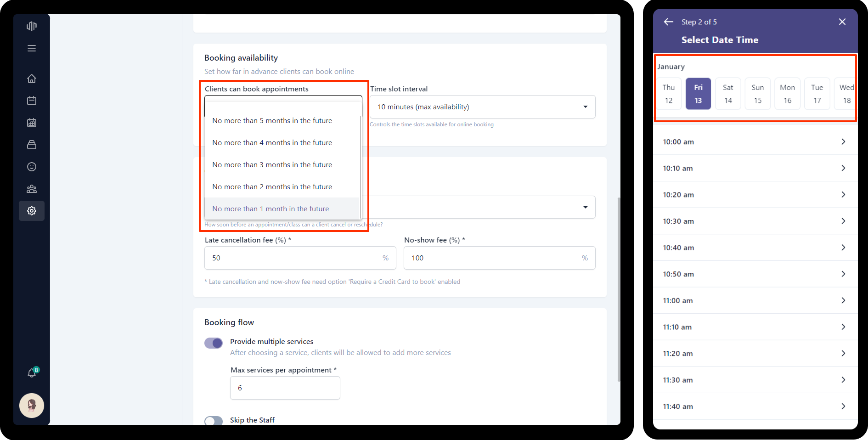Screen dimensions: 868x440
Task: Go to Home via sidebar icon
Action: click(32, 79)
